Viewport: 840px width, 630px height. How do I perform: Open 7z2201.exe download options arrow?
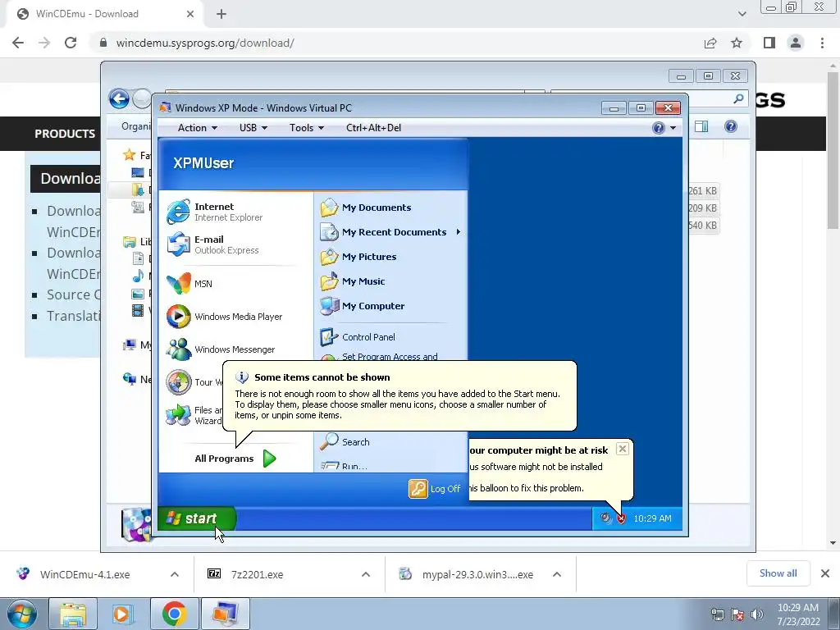(366, 574)
